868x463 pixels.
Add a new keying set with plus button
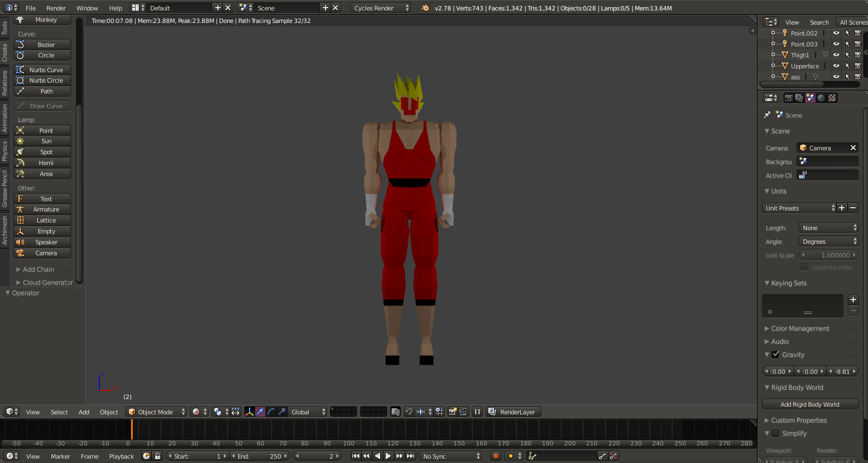[853, 300]
